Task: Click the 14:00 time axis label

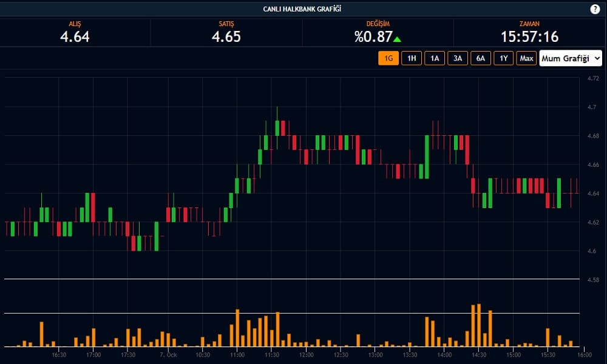Action: (444, 355)
